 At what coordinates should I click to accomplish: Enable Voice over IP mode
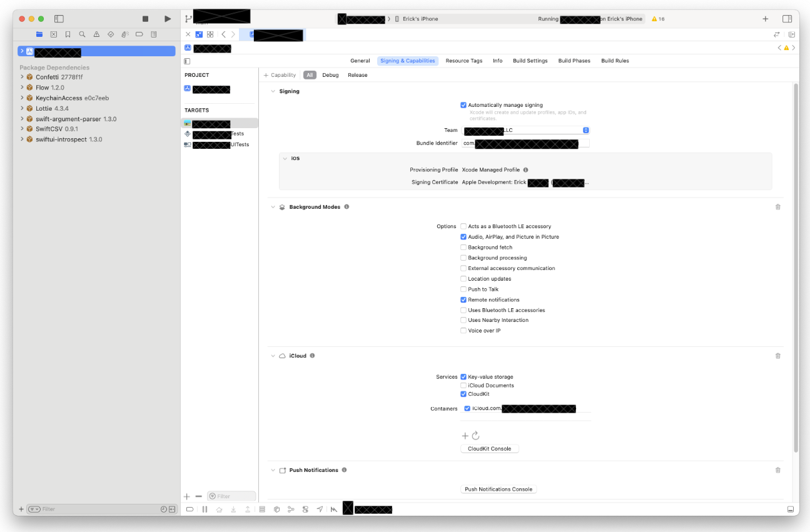pos(463,331)
